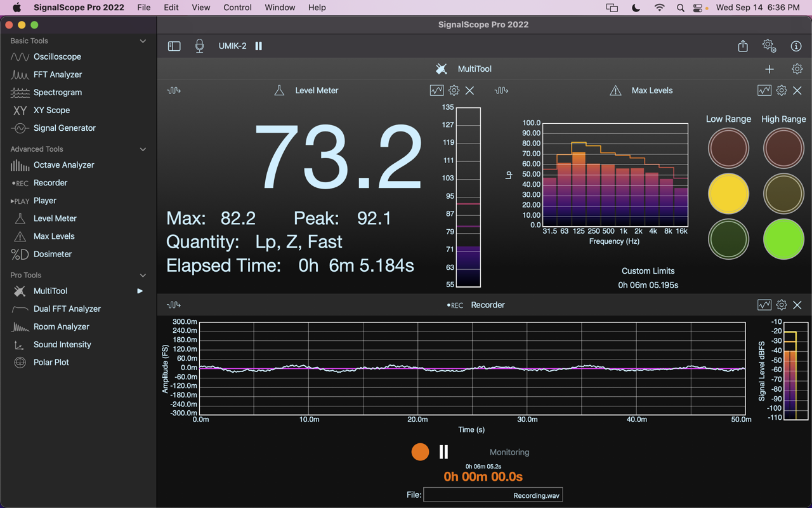Toggle Level Meter graph view icon

click(436, 90)
